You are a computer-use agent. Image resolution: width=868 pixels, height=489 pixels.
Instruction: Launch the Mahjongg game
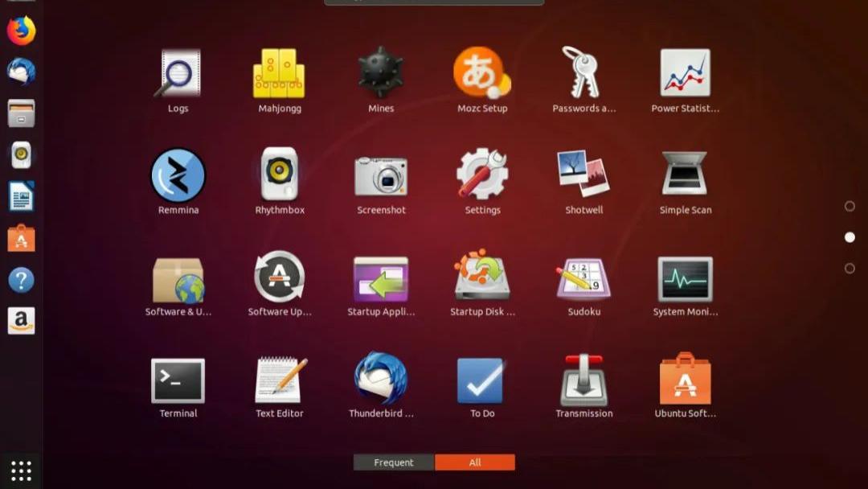click(x=280, y=81)
